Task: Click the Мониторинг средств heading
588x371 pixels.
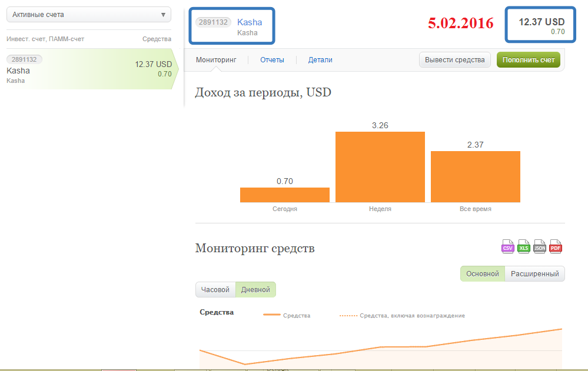Action: [255, 248]
